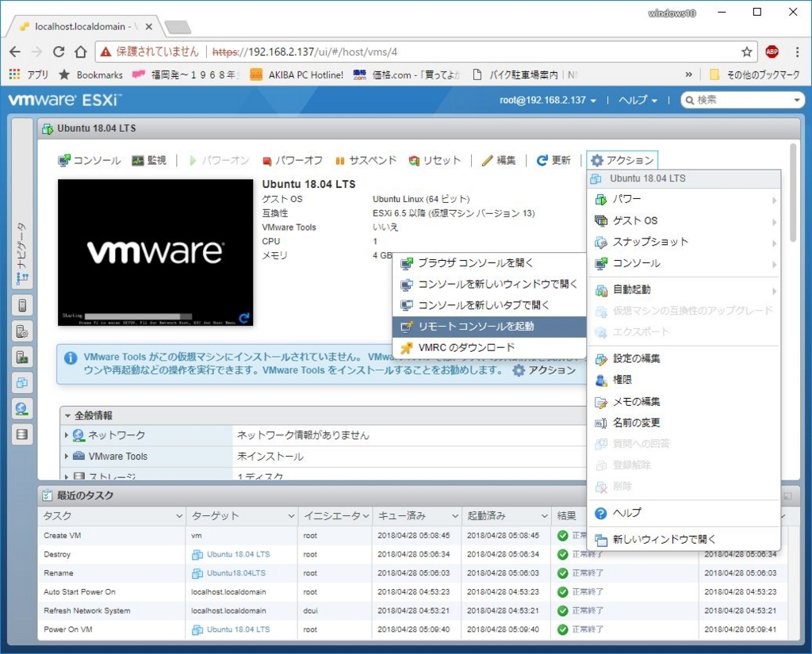Click the 監視 monitor toolbar button
Screen dimensions: 812x654
(x=149, y=160)
